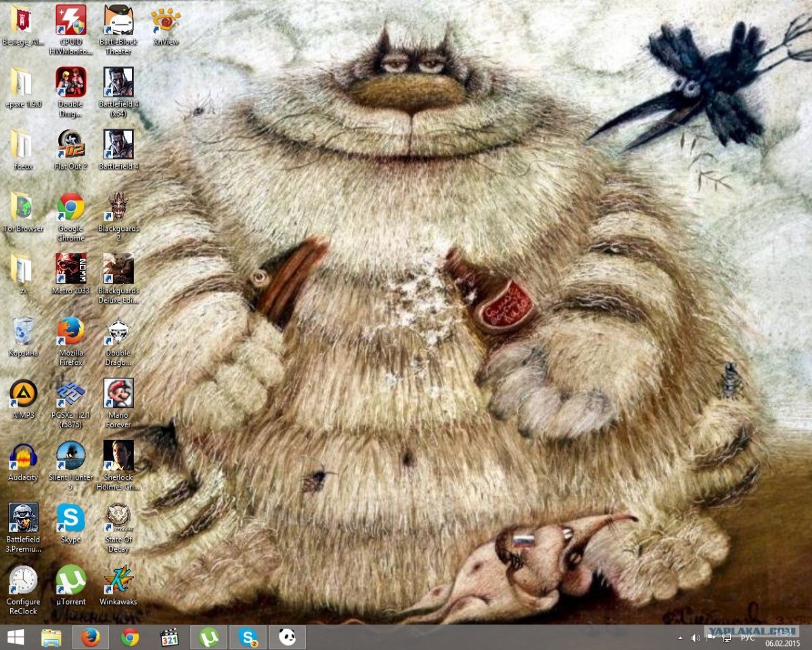Image resolution: width=812 pixels, height=650 pixels.
Task: Click the State Of Decay shortcut
Action: [118, 518]
